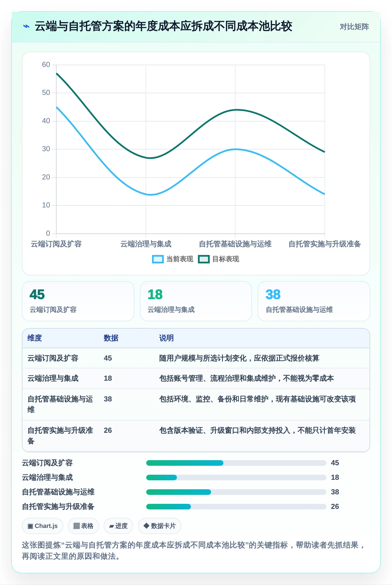Select description starting 包括环境、监控

(258, 399)
